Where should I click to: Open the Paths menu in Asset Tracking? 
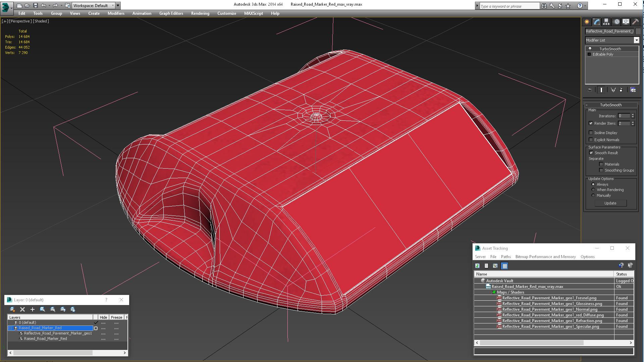tap(505, 257)
